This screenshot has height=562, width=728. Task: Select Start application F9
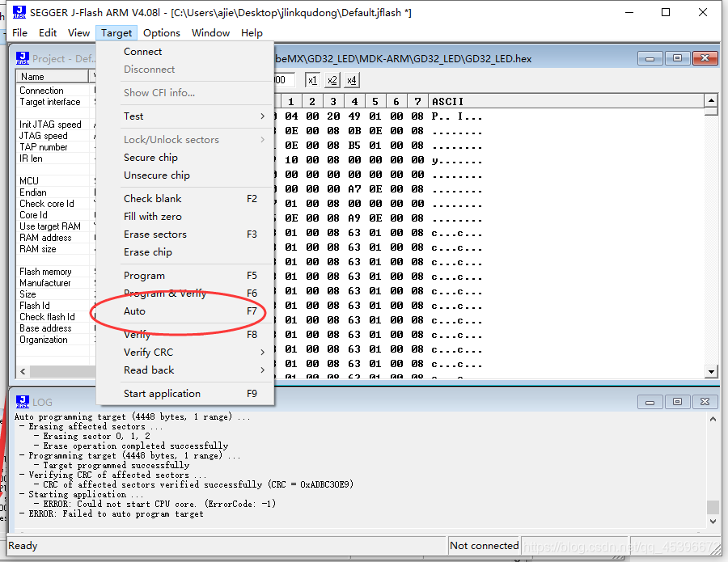184,394
